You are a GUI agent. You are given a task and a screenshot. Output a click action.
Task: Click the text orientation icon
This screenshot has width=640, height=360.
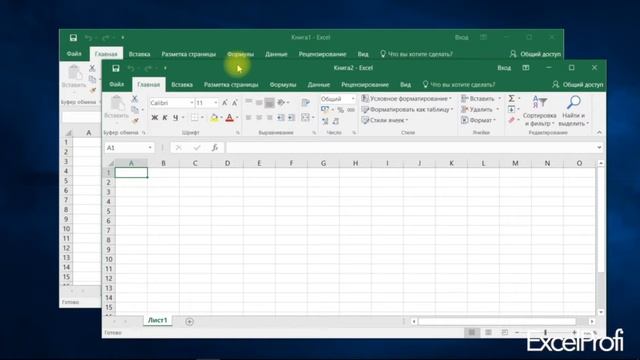pyautogui.click(x=281, y=102)
